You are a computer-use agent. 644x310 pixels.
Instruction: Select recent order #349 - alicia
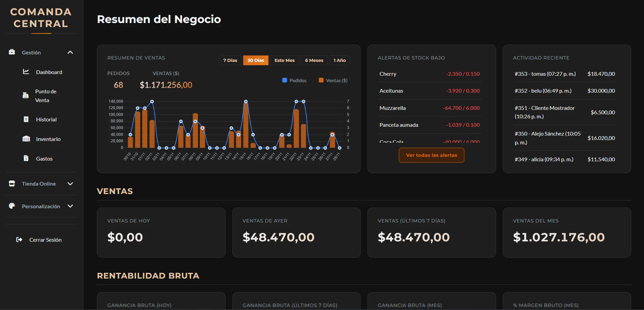pos(565,159)
